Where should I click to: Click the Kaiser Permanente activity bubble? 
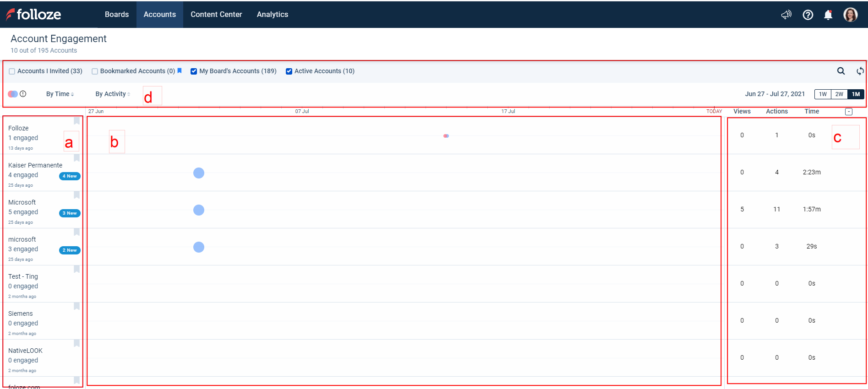click(199, 173)
